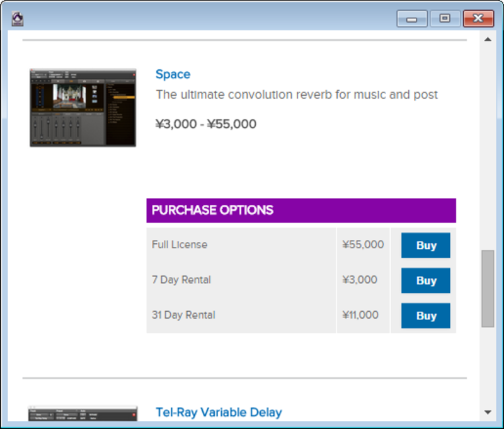Maximize the plugin store window
Image resolution: width=504 pixels, height=429 pixels.
pyautogui.click(x=445, y=19)
